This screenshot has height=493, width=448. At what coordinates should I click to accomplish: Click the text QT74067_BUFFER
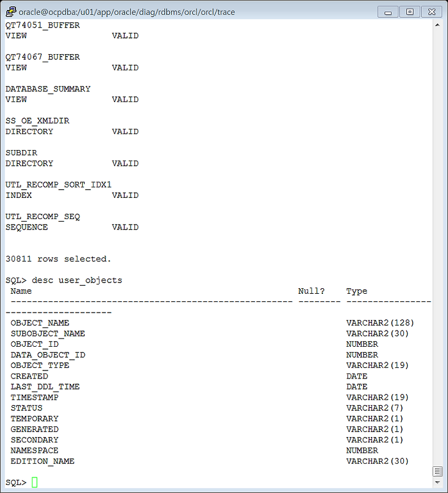(42, 57)
